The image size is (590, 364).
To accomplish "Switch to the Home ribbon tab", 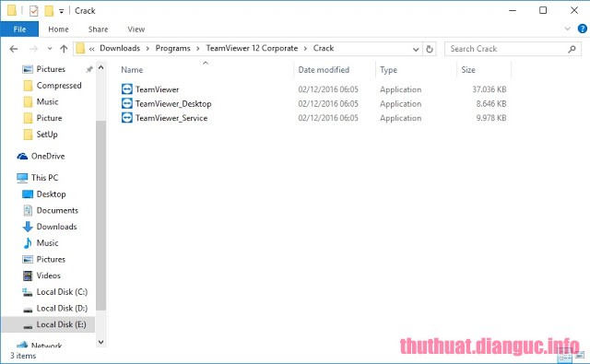I will pos(58,29).
